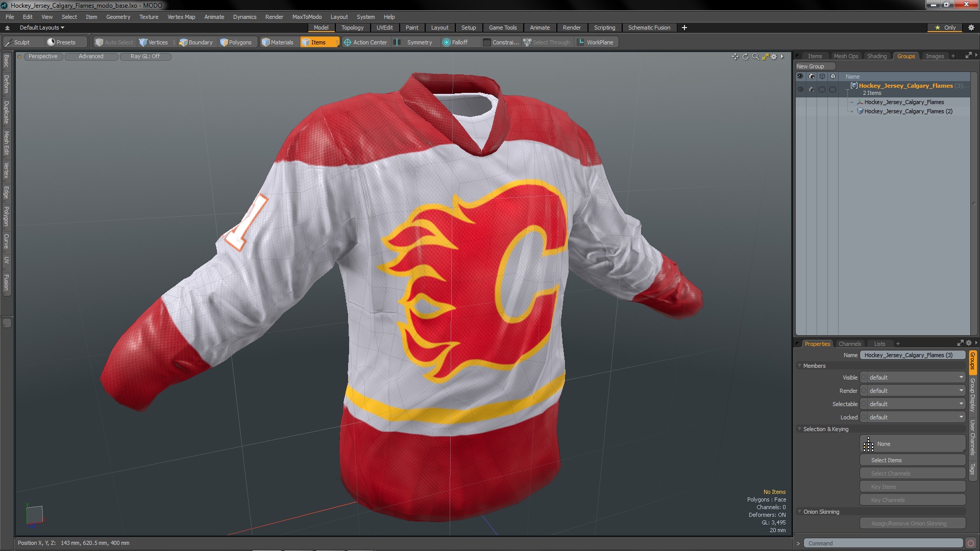The height and width of the screenshot is (551, 980).
Task: Switch to the Channels tab
Action: [x=850, y=344]
